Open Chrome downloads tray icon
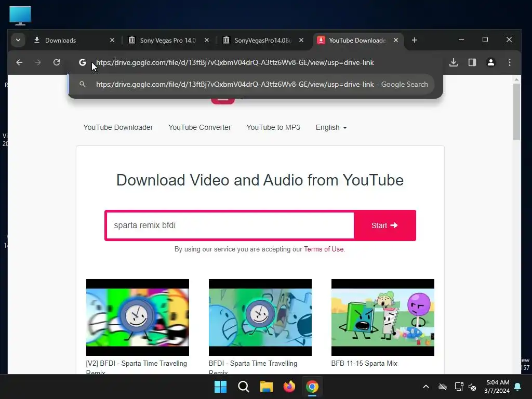 coord(454,62)
